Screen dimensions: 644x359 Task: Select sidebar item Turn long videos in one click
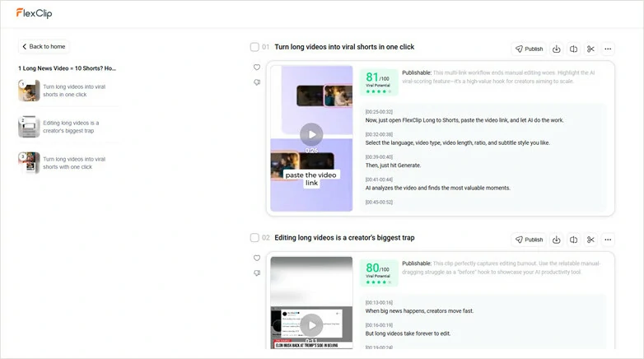pos(74,91)
